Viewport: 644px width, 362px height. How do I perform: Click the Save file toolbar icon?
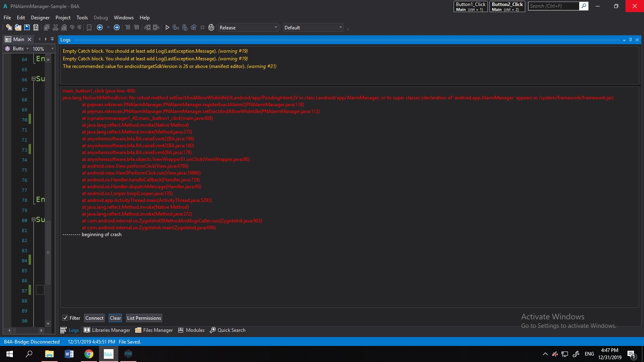pyautogui.click(x=27, y=27)
